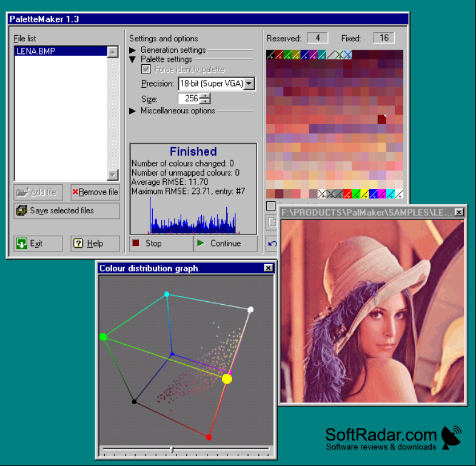
Task: Open the Precision dropdown arrow
Action: [249, 84]
